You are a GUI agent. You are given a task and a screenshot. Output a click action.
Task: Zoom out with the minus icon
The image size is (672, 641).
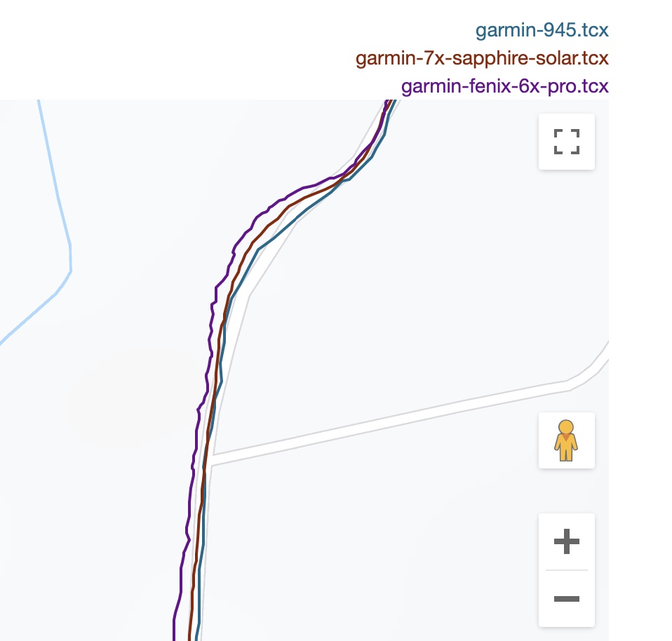[x=567, y=599]
